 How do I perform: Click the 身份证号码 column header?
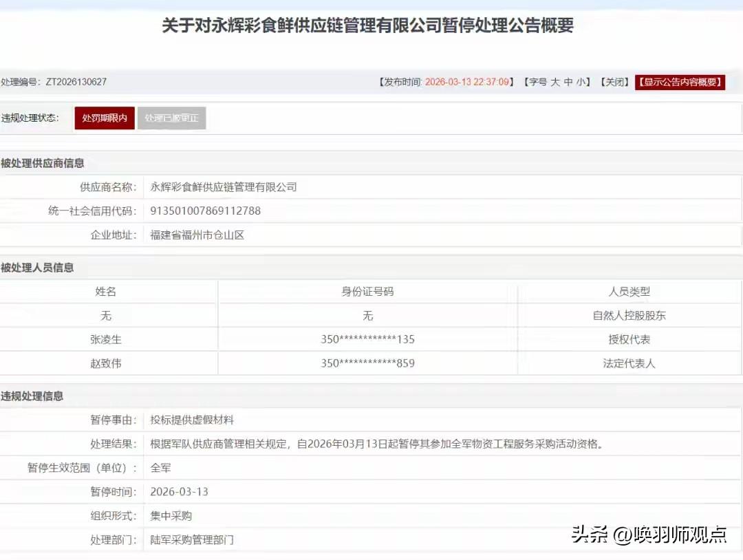click(x=367, y=292)
